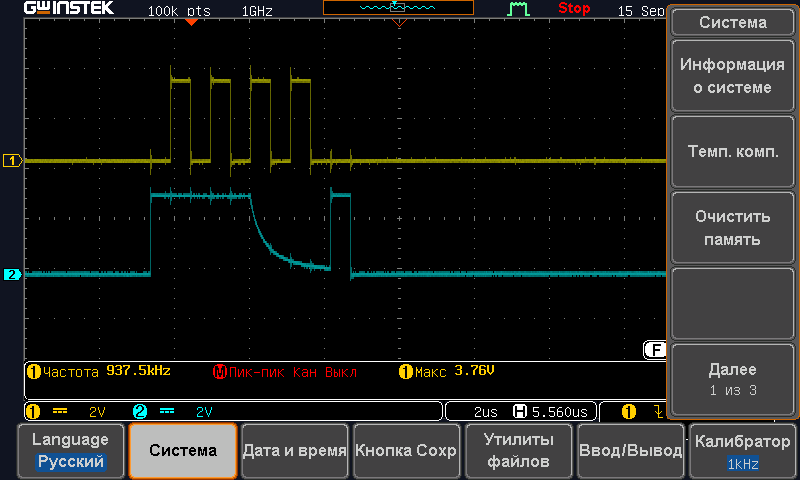Click the orange trigger position marker

click(x=191, y=22)
